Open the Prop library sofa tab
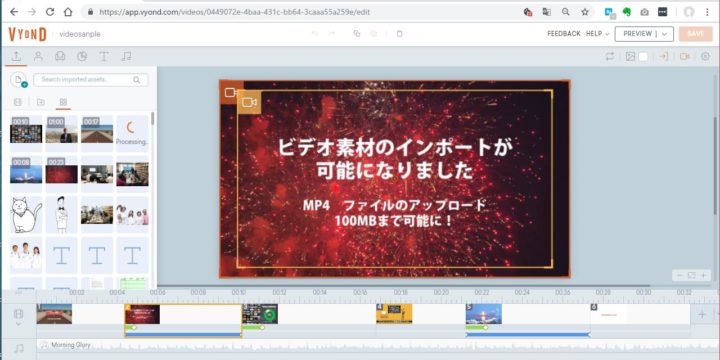This screenshot has height=360, width=720. 60,56
